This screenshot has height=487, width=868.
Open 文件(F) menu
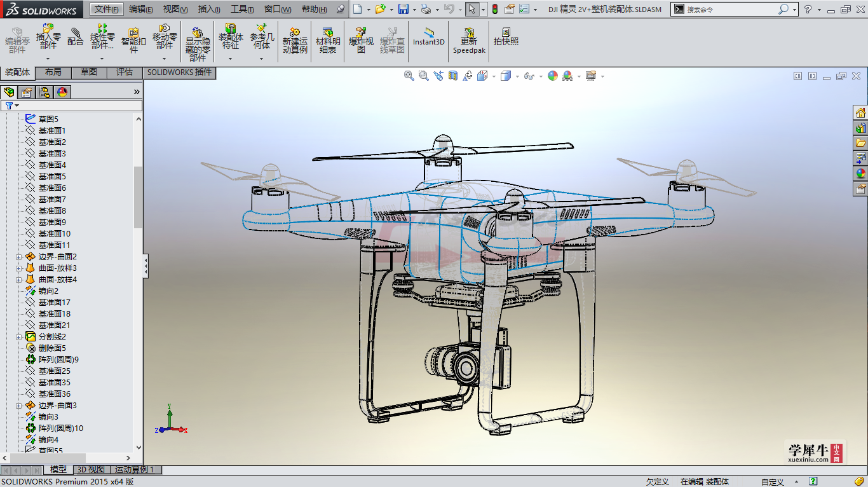pyautogui.click(x=106, y=9)
